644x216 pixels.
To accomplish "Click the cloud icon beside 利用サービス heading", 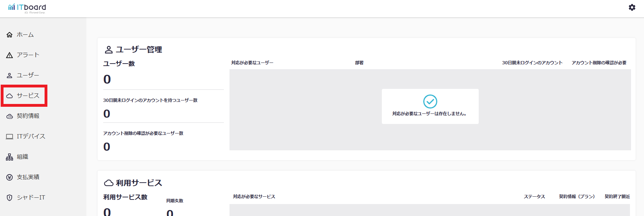I will click(x=109, y=183).
